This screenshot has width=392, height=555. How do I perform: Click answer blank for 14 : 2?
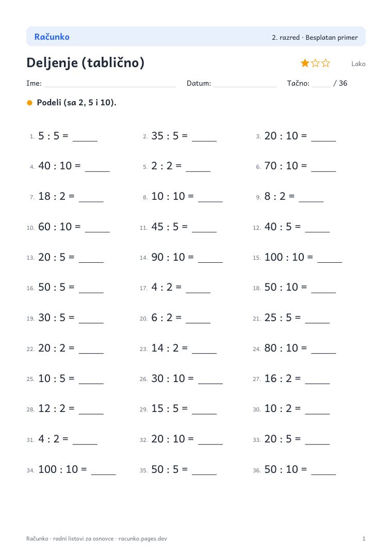204,353
